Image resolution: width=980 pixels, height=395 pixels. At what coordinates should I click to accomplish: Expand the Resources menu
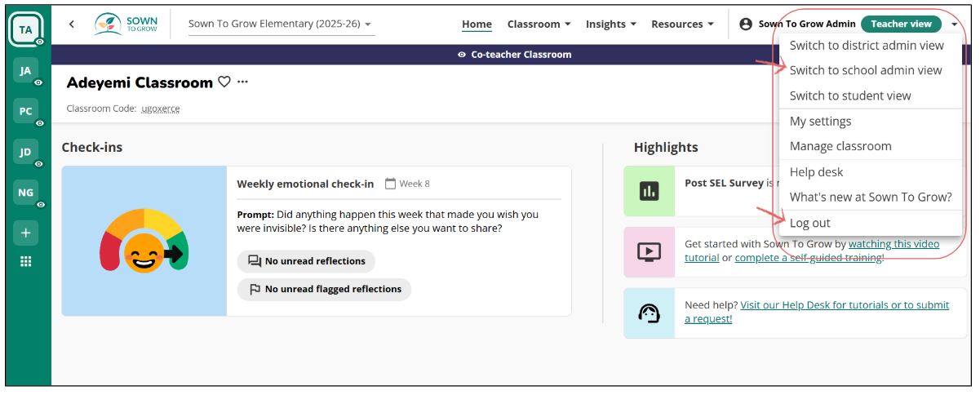[682, 24]
